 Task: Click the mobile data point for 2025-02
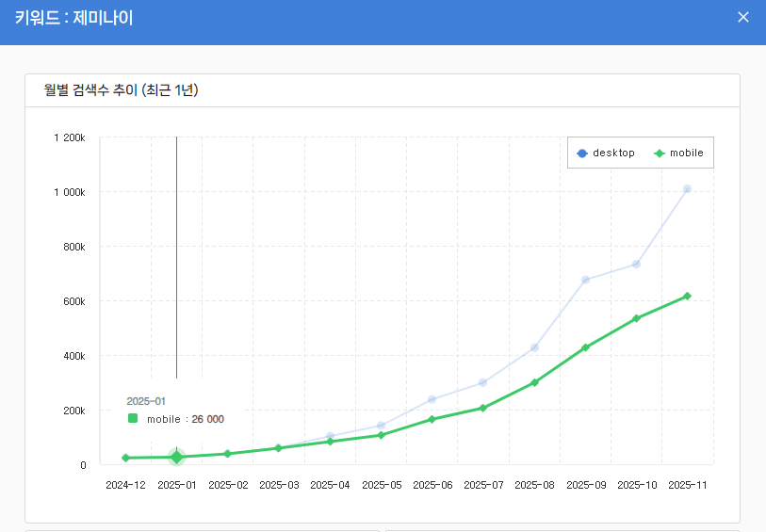point(227,454)
